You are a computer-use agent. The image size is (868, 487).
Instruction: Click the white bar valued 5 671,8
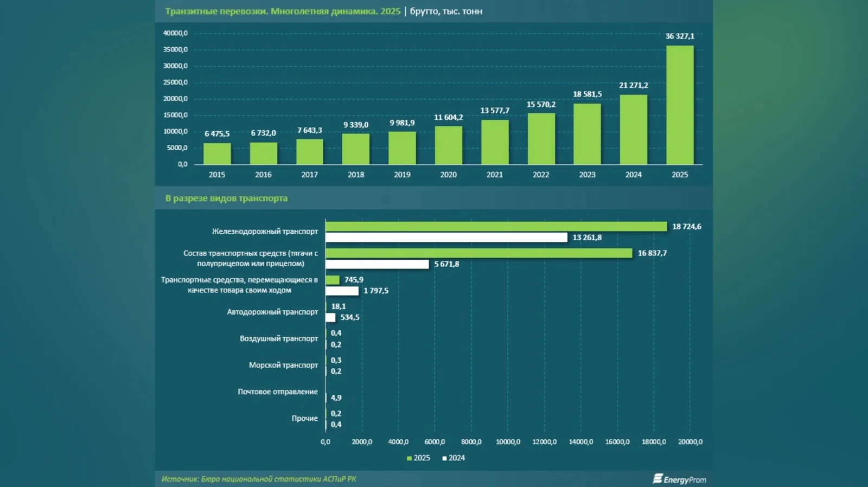click(x=377, y=264)
